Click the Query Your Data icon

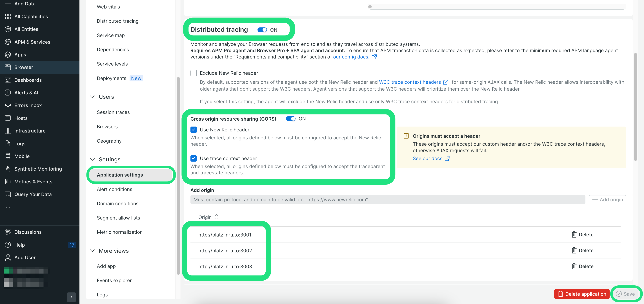pyautogui.click(x=8, y=194)
